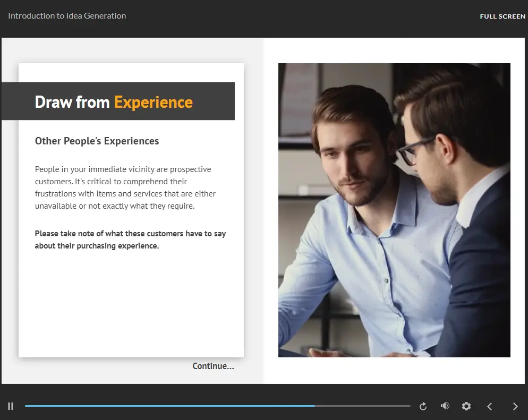Go to the previous slide arrow
This screenshot has width=528, height=420.
(x=490, y=406)
